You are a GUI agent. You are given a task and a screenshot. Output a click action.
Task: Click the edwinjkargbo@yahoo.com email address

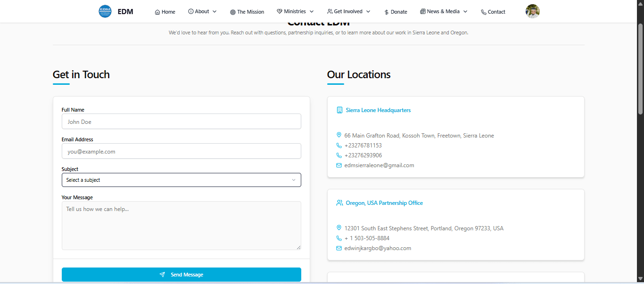(378, 248)
